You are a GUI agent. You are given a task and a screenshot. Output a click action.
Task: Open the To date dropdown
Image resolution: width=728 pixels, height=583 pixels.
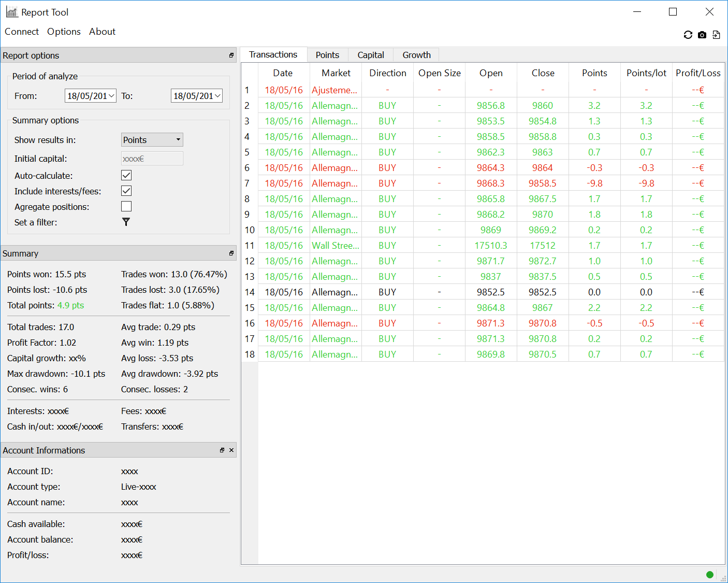coord(217,96)
